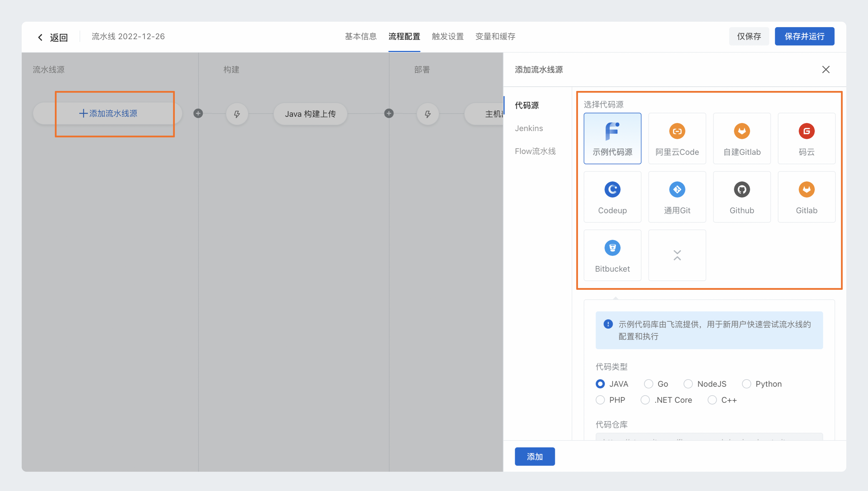Switch to the 流程配置 tab
This screenshot has width=868, height=491.
click(404, 36)
